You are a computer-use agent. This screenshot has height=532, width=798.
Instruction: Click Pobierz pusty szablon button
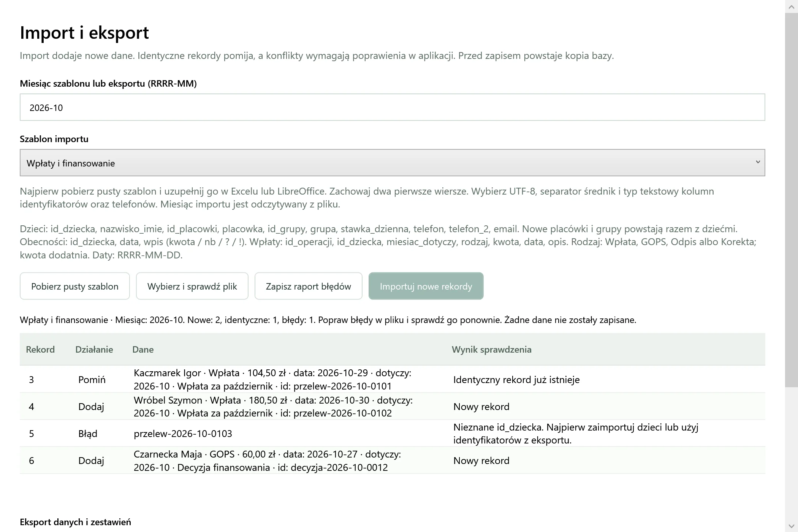75,286
